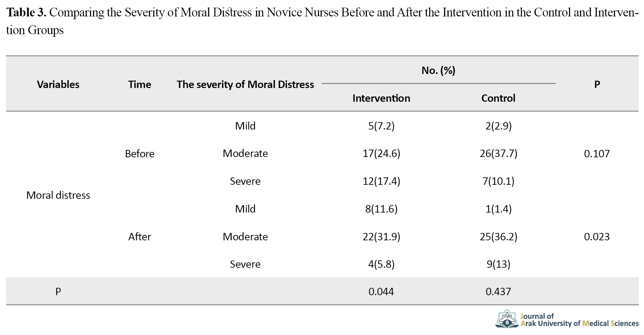Screen dimensions: 644x335
Task: Click the 17(24.6) intervention cell
Action: [x=382, y=153]
